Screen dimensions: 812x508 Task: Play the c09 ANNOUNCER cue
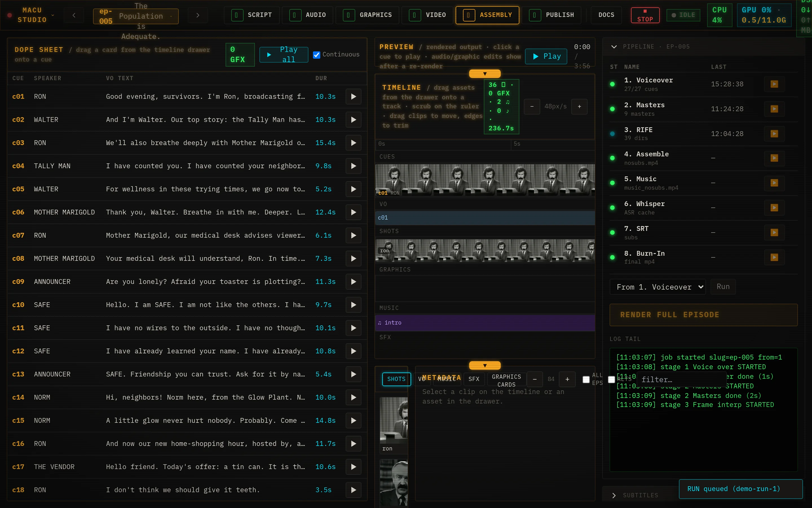[x=353, y=282]
